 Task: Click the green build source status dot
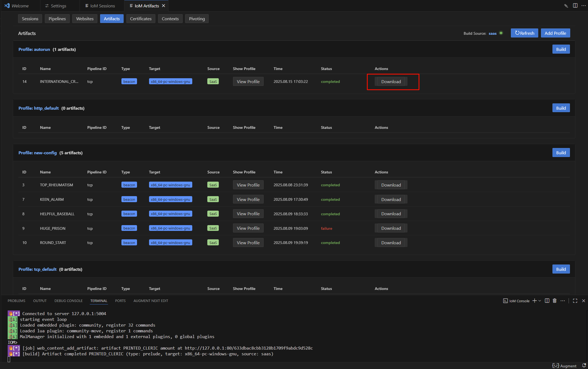(x=501, y=33)
